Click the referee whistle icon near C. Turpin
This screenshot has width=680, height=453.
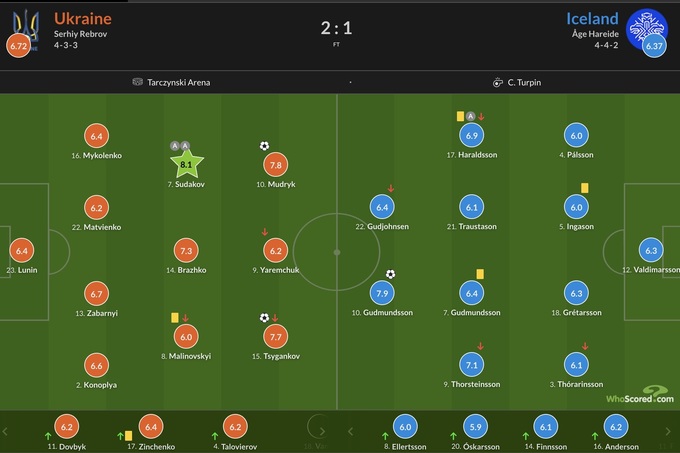pyautogui.click(x=497, y=82)
